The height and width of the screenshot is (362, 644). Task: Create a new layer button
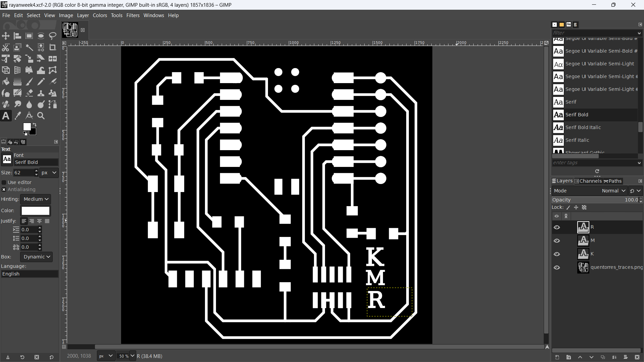click(557, 357)
